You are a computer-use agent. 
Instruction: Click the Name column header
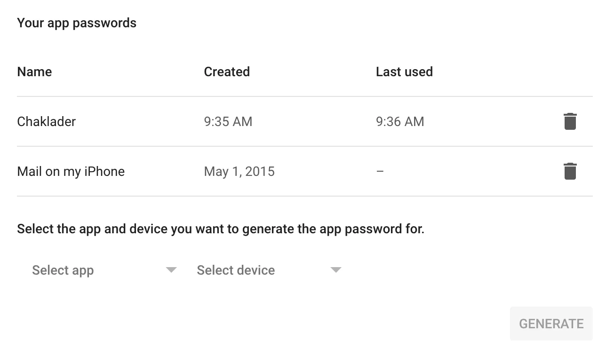[34, 72]
